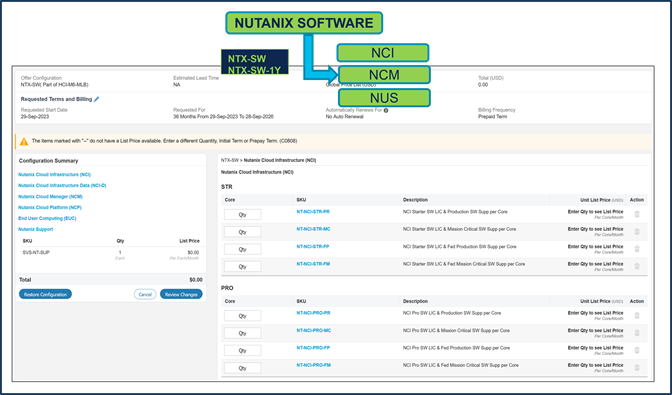Remove NT-NCI-STR-FP using trash icon
Viewport: 672px width, 395px height.
coord(637,249)
